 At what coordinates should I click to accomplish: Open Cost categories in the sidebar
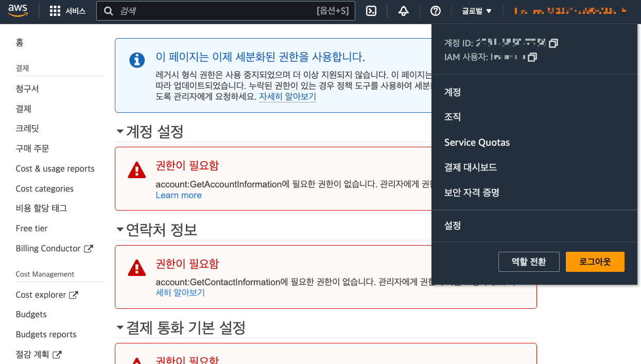(45, 189)
